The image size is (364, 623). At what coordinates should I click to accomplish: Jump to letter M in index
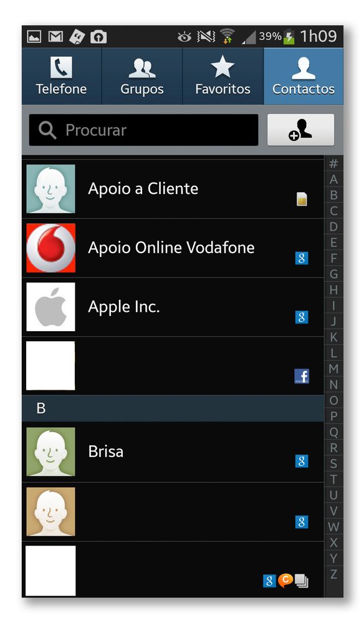333,369
